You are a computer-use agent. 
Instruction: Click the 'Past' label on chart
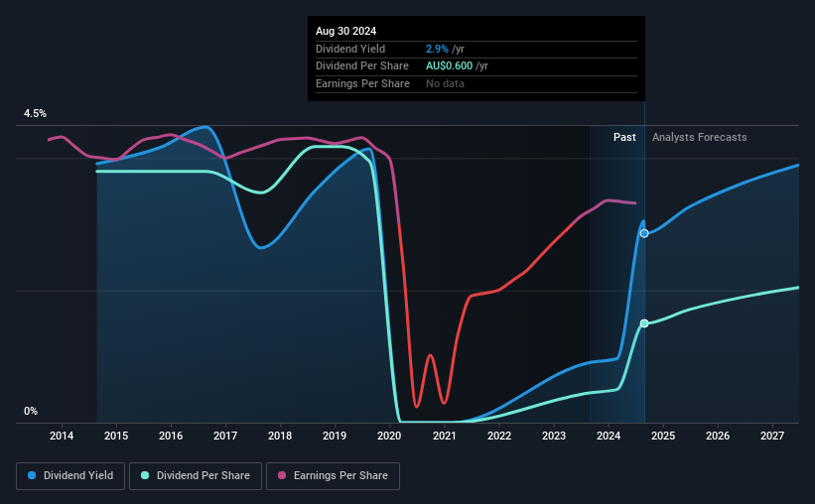click(x=624, y=137)
